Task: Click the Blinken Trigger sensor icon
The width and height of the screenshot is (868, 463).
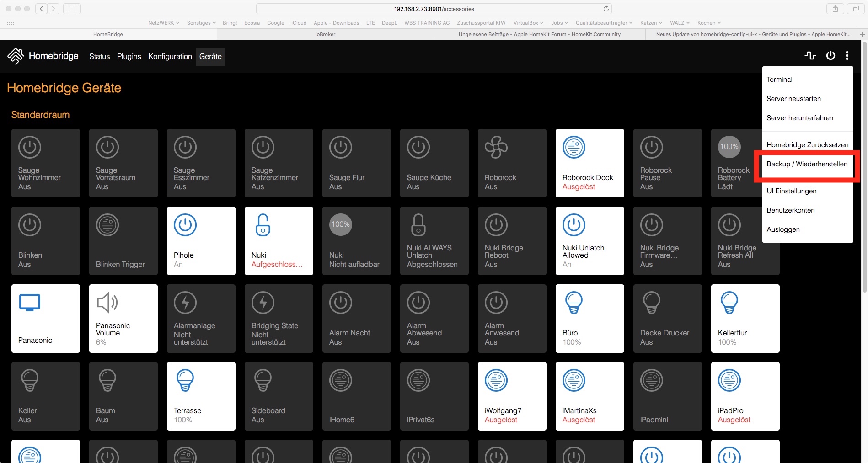Action: tap(107, 225)
